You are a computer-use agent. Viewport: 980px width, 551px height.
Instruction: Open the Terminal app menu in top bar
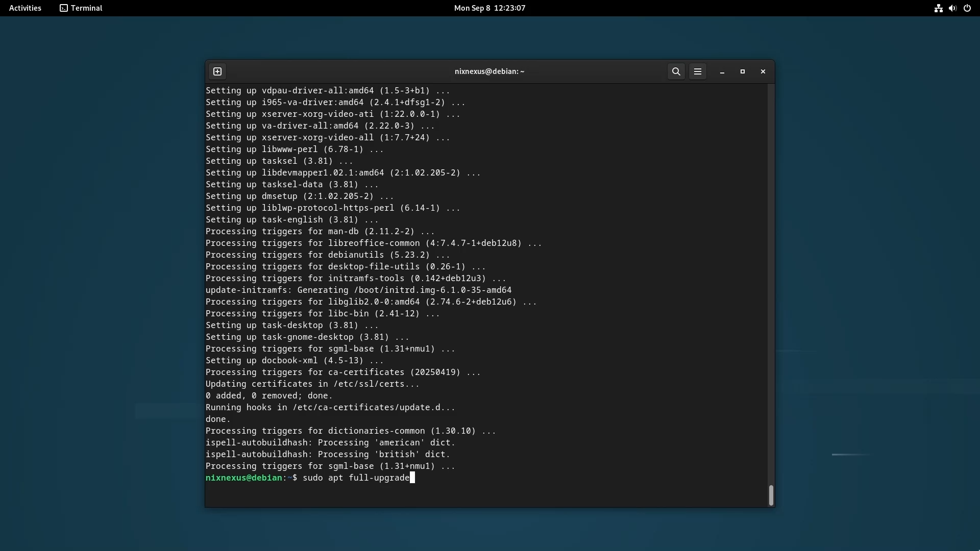[81, 8]
